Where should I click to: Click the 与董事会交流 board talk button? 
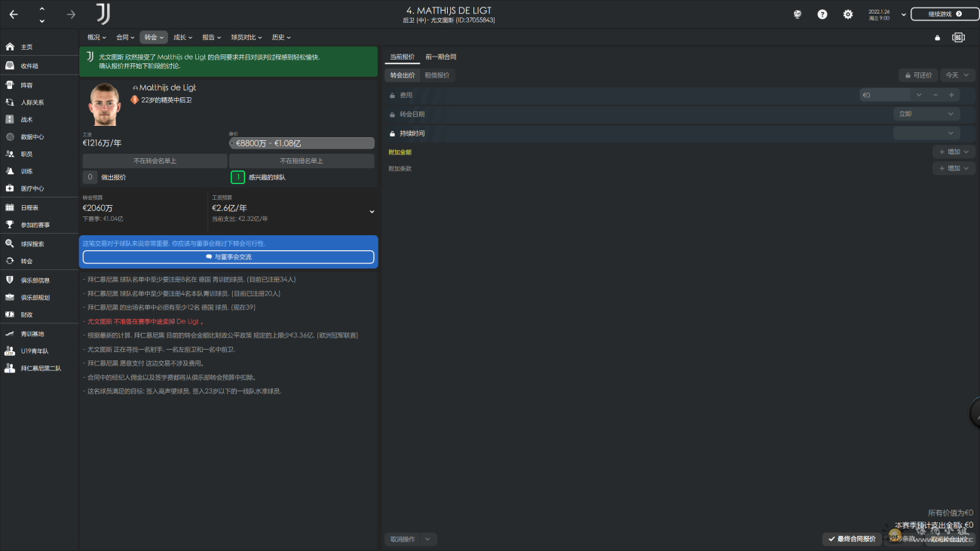pos(228,257)
